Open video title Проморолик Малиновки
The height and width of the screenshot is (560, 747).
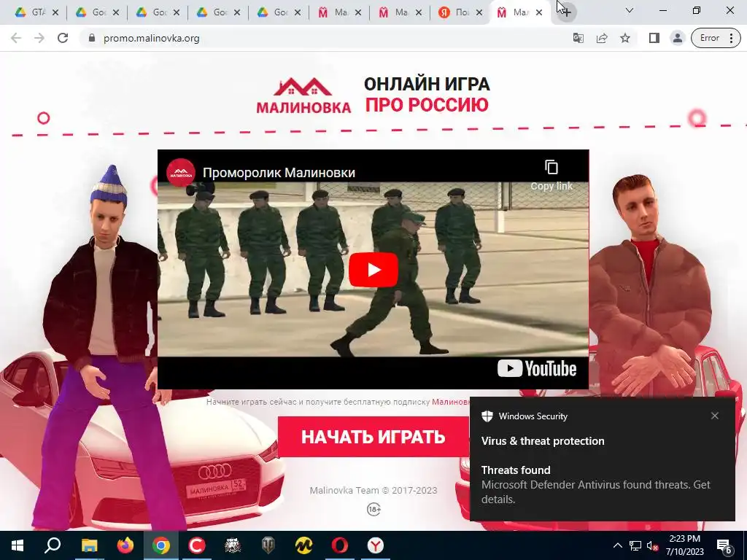tap(279, 172)
